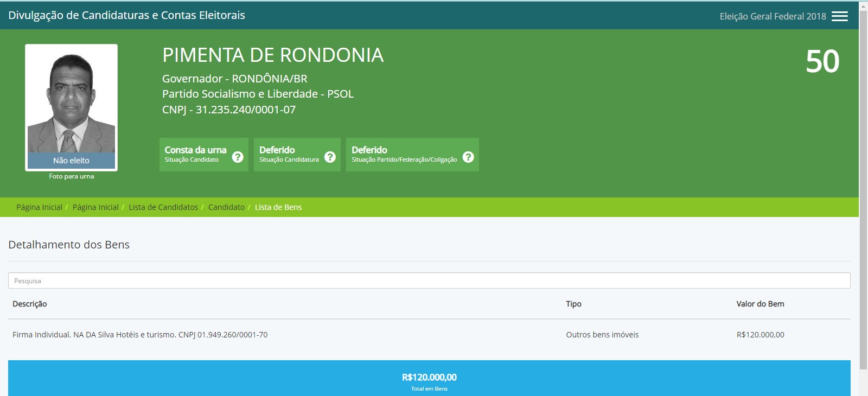
Task: Click help icon for Situação Candidatura
Action: tap(330, 157)
